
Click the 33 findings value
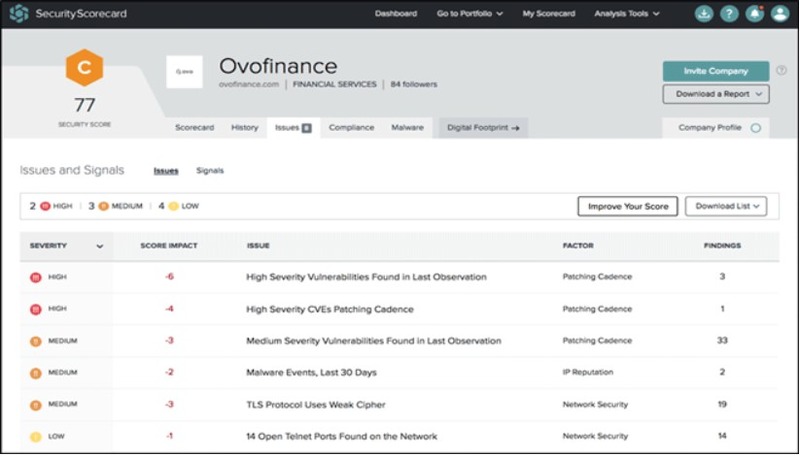(722, 341)
